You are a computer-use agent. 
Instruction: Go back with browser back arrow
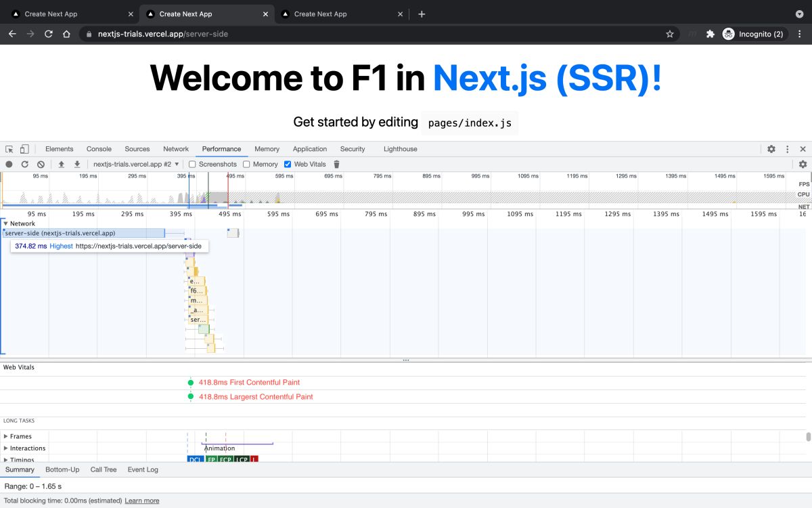click(x=12, y=34)
